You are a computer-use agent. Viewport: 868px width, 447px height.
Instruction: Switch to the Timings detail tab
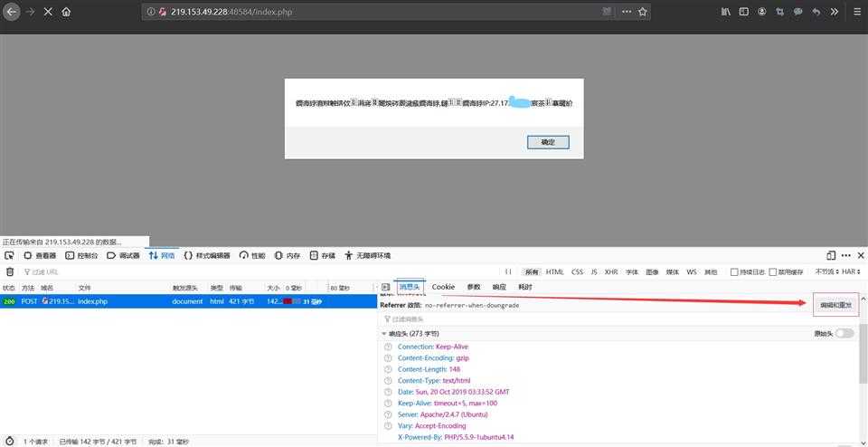coord(524,287)
